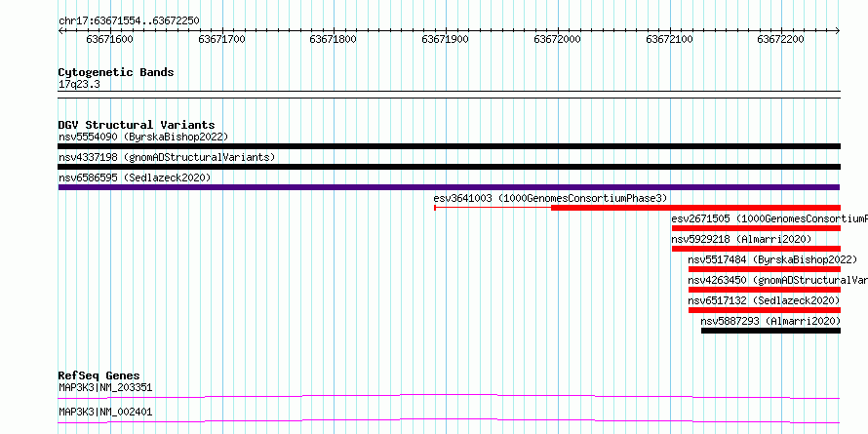Select the nsv5887293 (Almarri2020) label
Screen dimensions: 868x434
[x=770, y=321]
